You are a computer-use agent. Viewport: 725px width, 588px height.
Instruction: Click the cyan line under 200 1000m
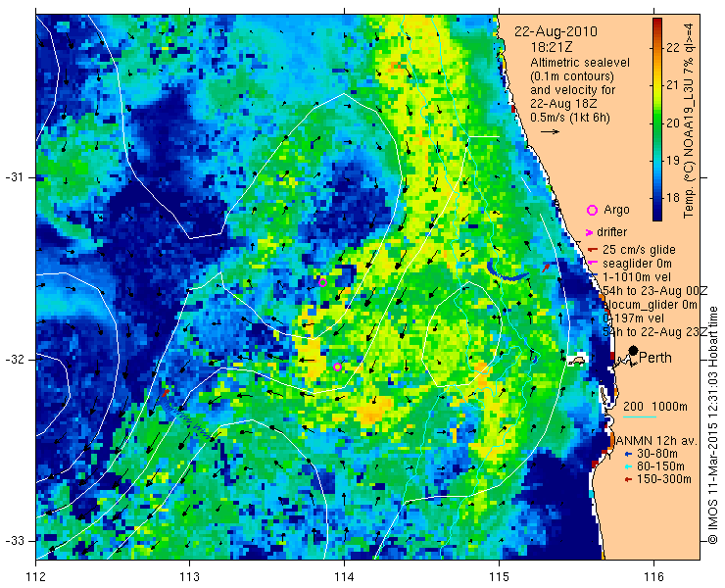click(640, 416)
